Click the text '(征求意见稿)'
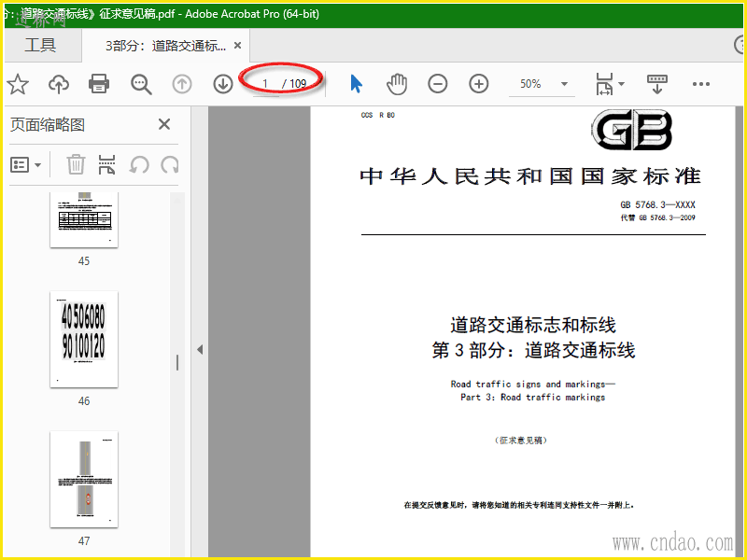 [521, 441]
